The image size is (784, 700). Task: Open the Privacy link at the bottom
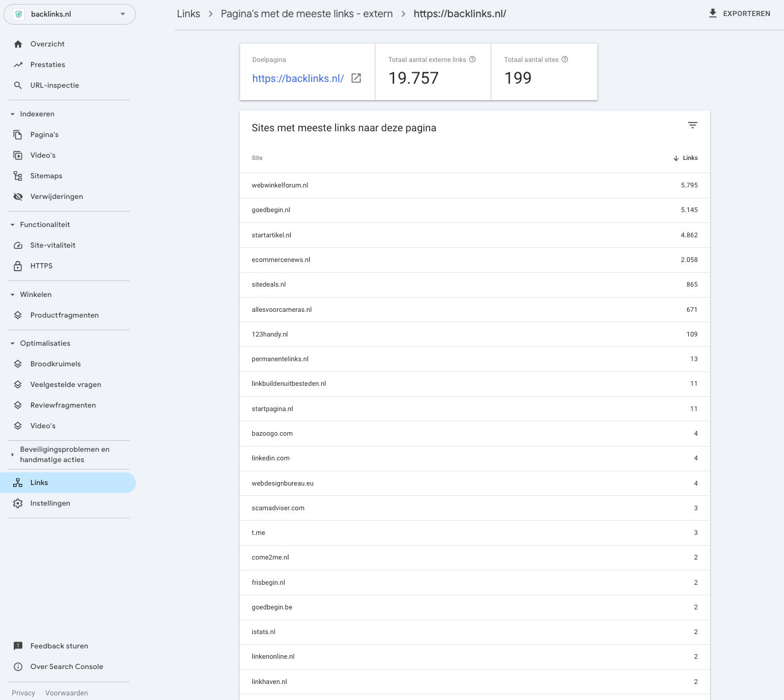tap(23, 693)
